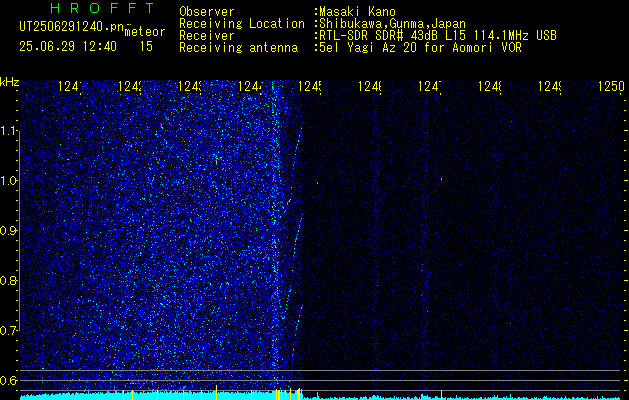Click the Receiver label
Screen dimensions: 629x400
[x=207, y=36]
